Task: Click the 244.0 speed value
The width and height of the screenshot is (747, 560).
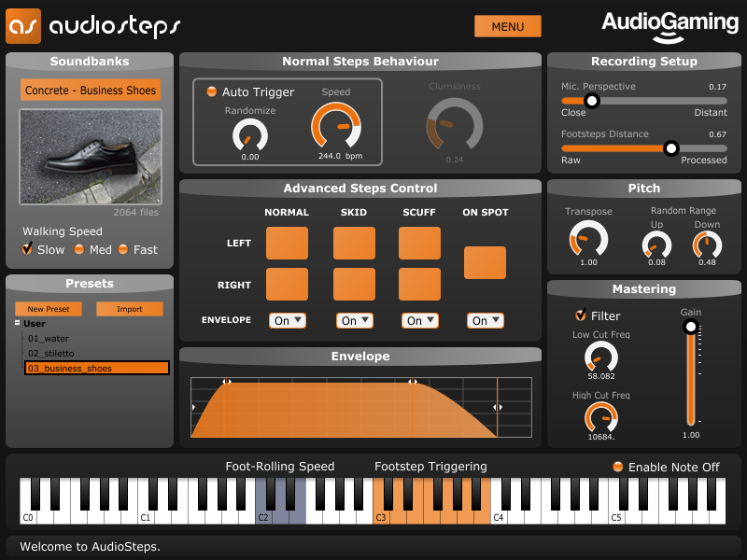Action: pyautogui.click(x=330, y=156)
